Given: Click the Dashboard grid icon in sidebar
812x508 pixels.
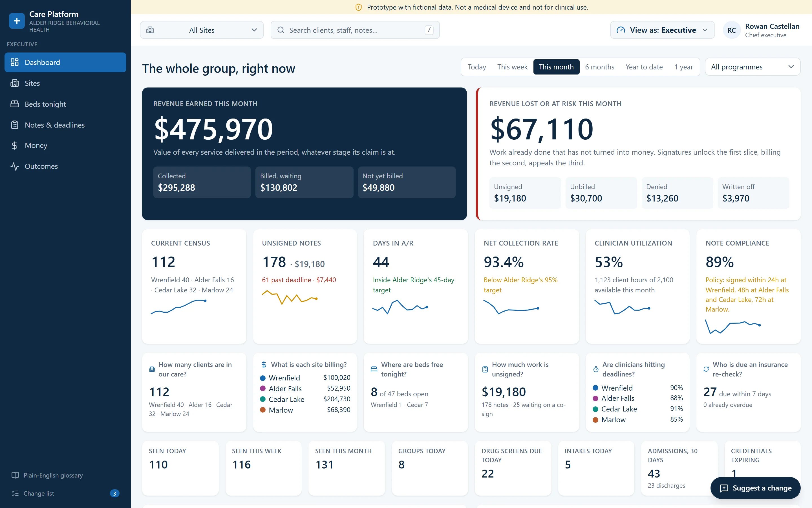Looking at the screenshot, I should (x=14, y=62).
